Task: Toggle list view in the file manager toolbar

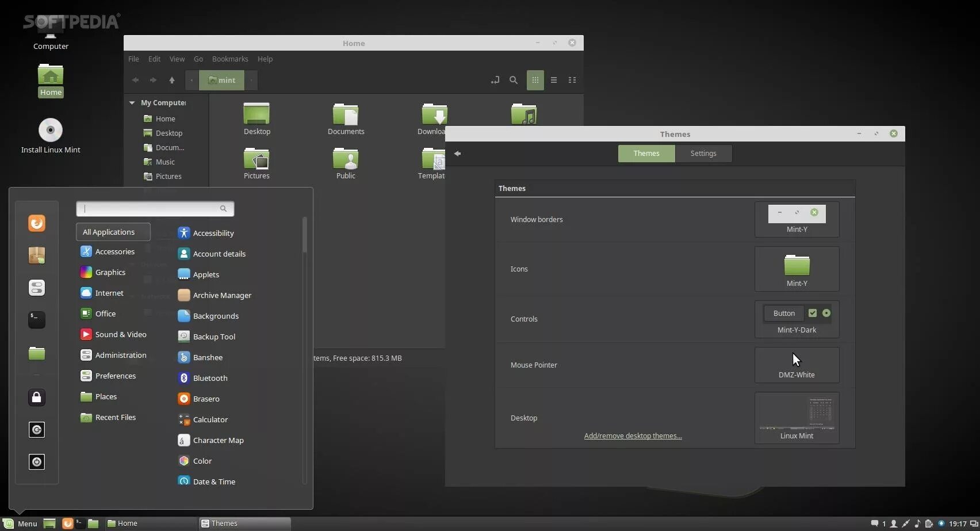Action: [553, 80]
